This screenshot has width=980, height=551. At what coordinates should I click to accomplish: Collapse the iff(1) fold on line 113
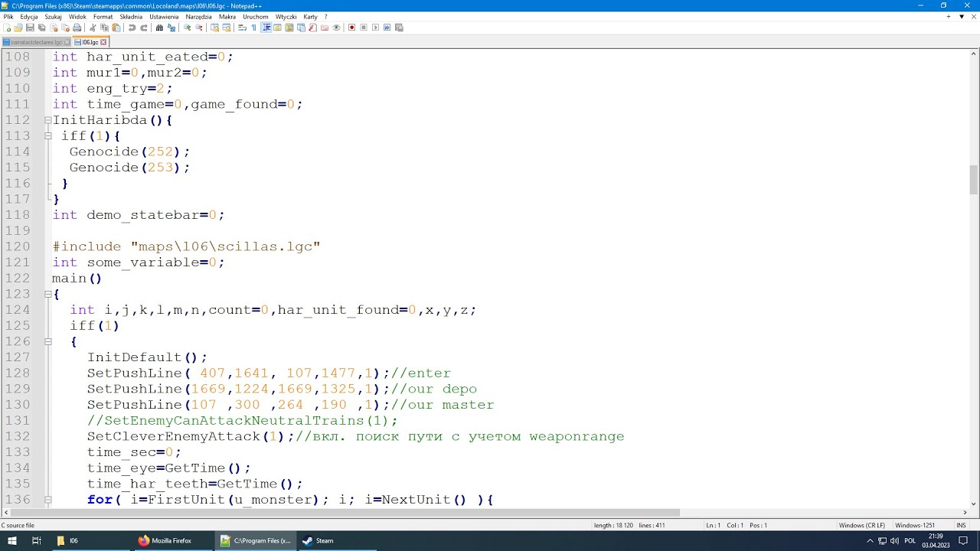(x=47, y=136)
